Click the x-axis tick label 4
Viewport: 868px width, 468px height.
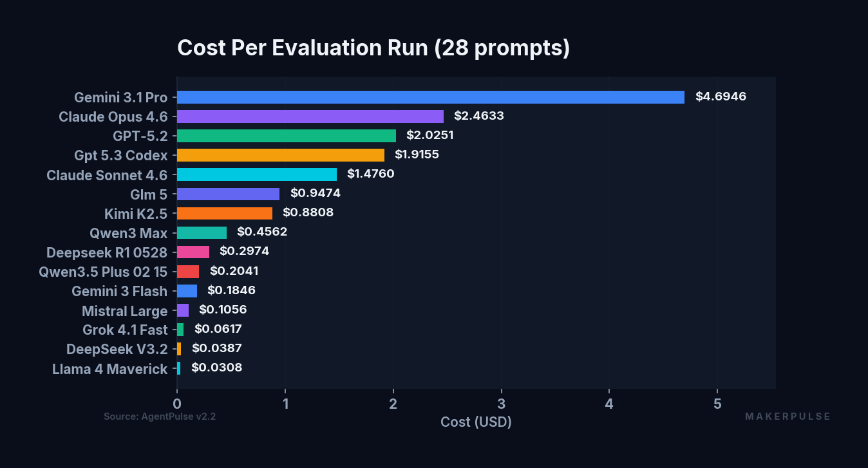click(x=609, y=404)
